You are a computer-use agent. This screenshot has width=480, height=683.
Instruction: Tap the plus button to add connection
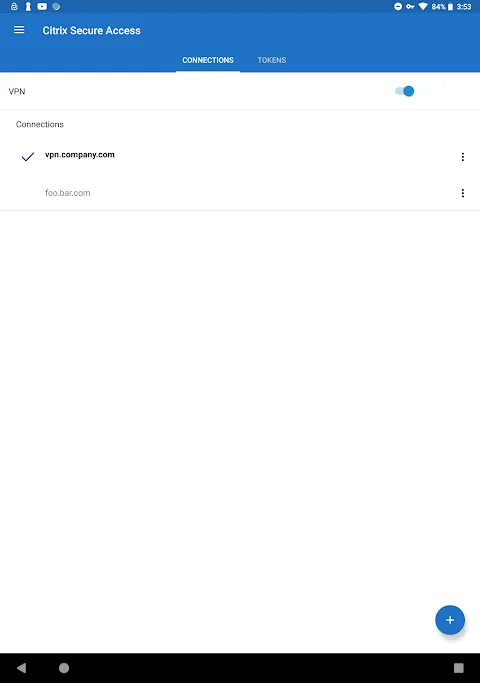(x=450, y=620)
